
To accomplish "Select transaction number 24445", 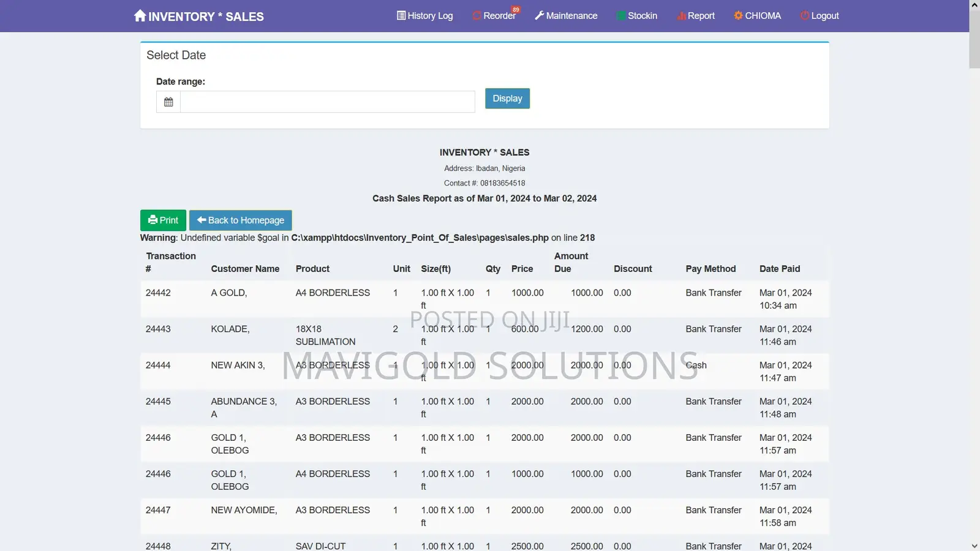I will (x=158, y=401).
